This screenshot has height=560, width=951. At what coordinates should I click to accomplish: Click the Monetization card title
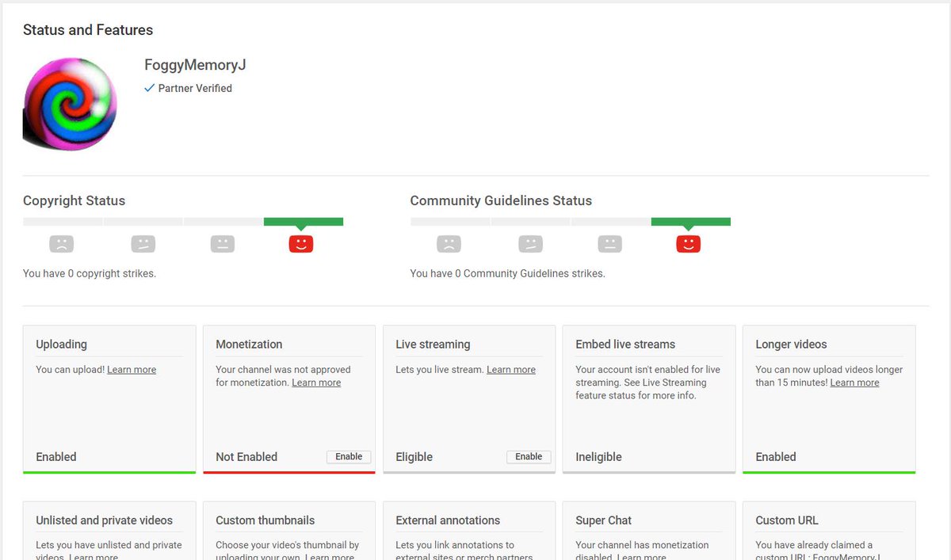pyautogui.click(x=249, y=345)
